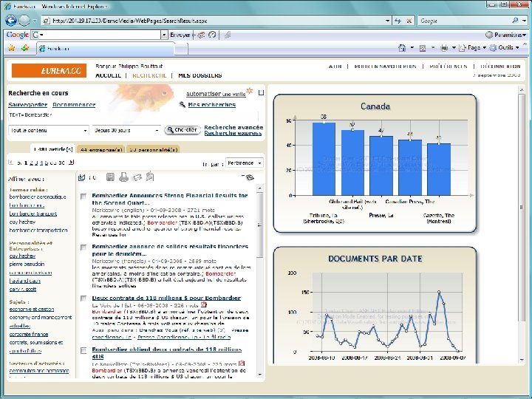The height and width of the screenshot is (399, 532).
Task: Click the EUREKA.CC orange logo
Action: (x=49, y=71)
